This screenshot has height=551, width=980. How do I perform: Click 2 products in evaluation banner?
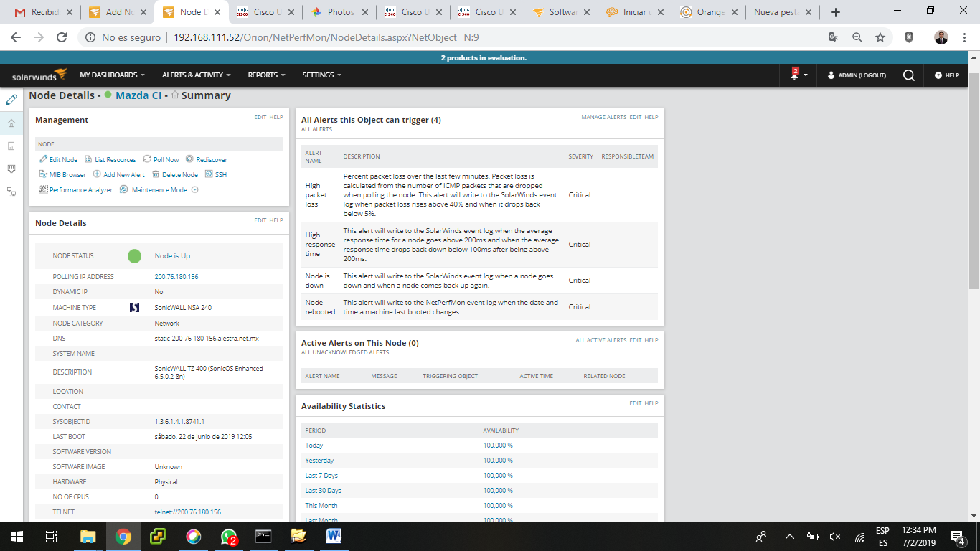click(484, 57)
